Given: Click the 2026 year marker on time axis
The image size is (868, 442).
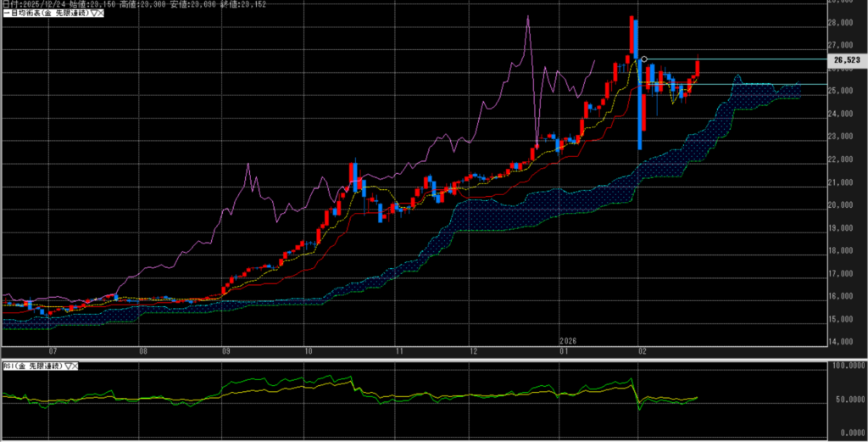Looking at the screenshot, I should pyautogui.click(x=567, y=340).
